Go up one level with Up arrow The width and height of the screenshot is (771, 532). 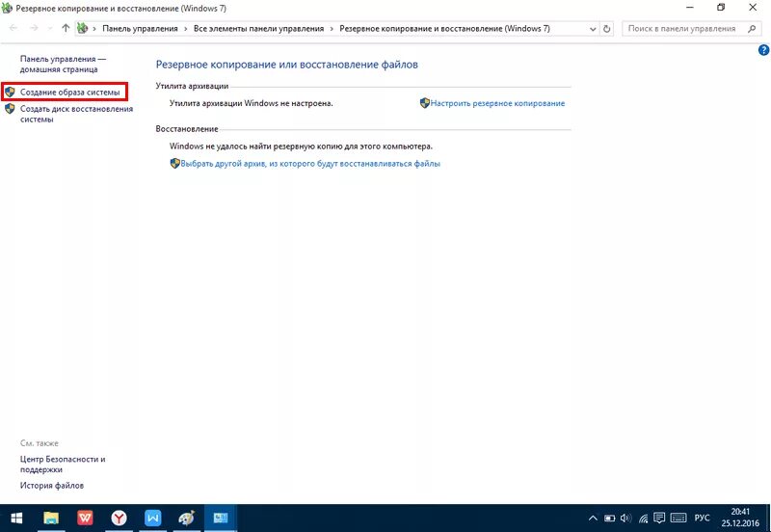66,29
